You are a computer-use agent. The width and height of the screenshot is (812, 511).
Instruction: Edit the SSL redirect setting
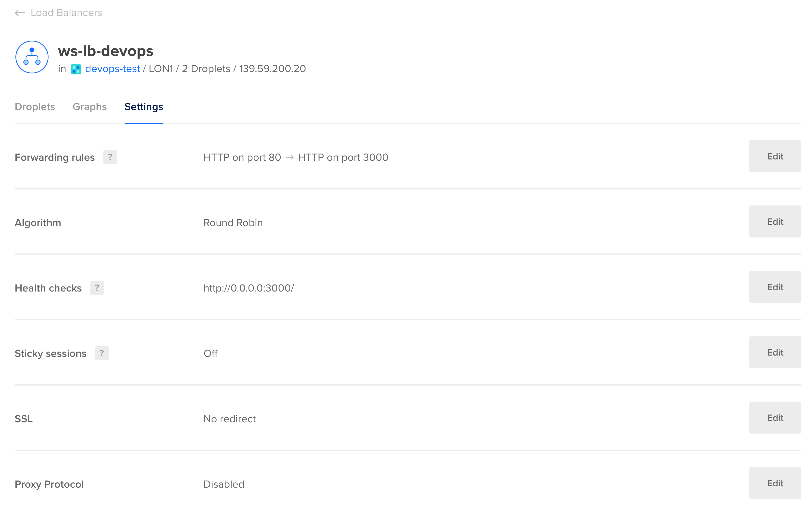click(x=775, y=418)
